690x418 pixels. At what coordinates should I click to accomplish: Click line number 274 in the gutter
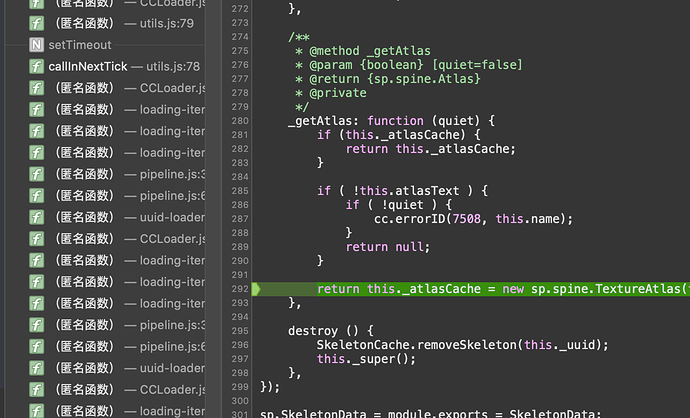click(x=240, y=37)
